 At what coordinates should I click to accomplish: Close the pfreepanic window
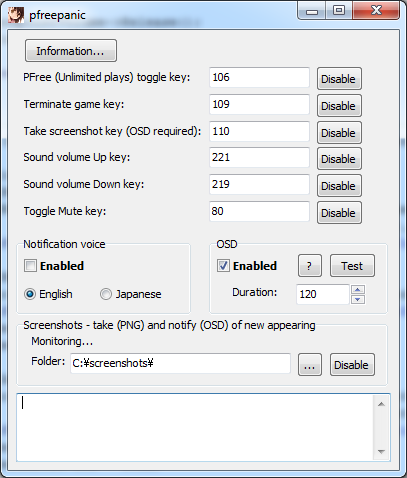(x=376, y=11)
